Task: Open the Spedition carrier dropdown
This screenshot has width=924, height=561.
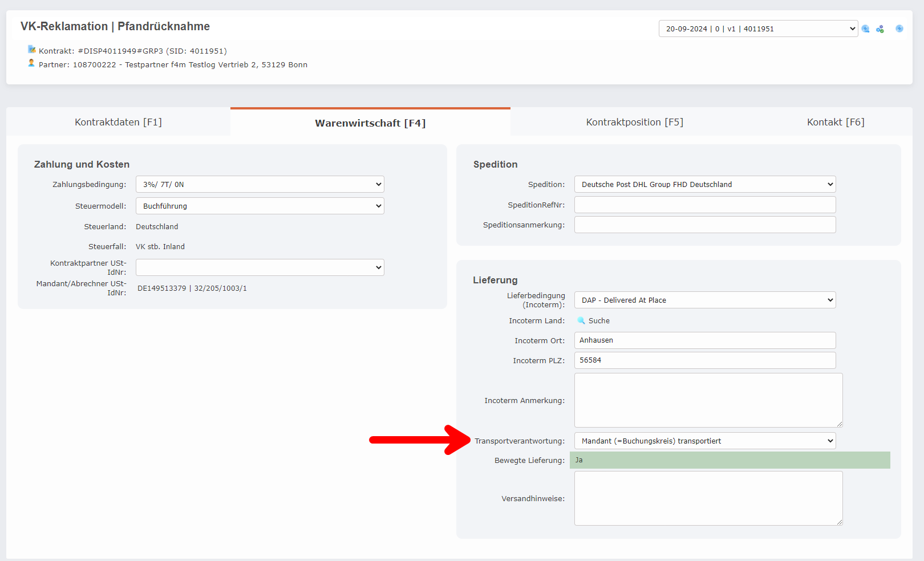Action: click(x=704, y=184)
